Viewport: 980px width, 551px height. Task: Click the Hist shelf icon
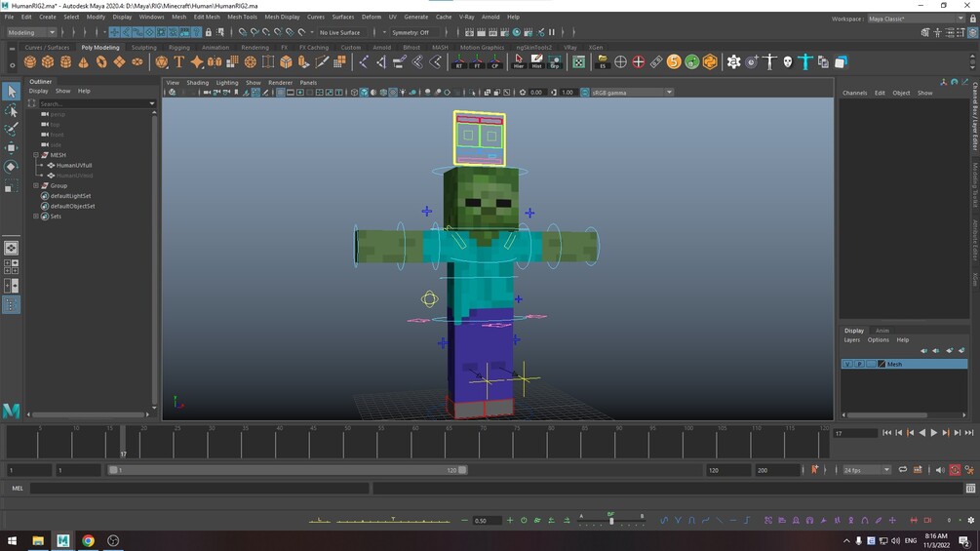(537, 61)
